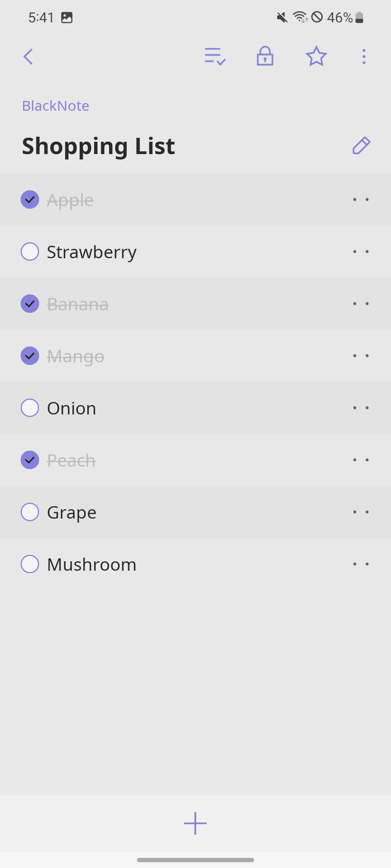Mark Onion as completed
The image size is (391, 868).
tap(30, 408)
